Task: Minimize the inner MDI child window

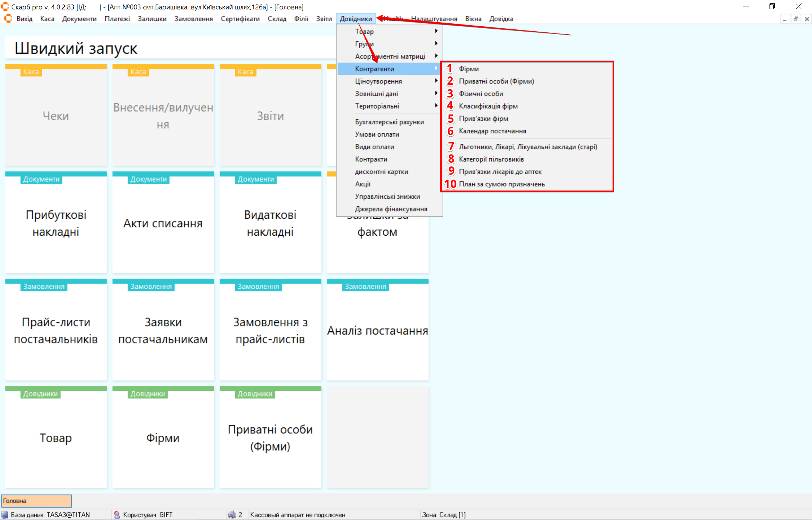Action: [x=785, y=19]
